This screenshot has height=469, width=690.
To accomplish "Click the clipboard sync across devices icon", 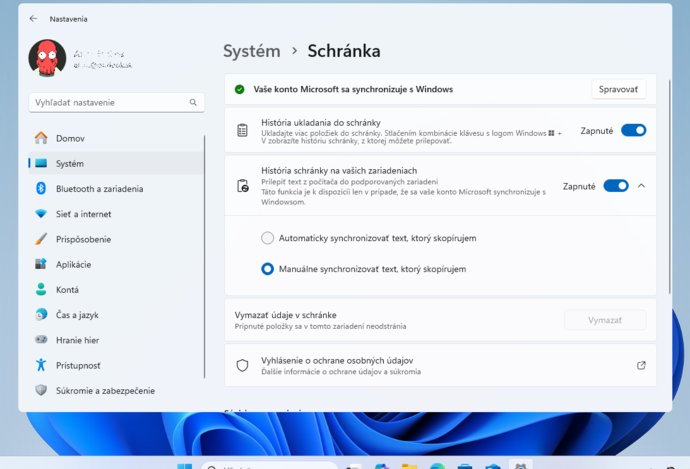I will point(243,186).
